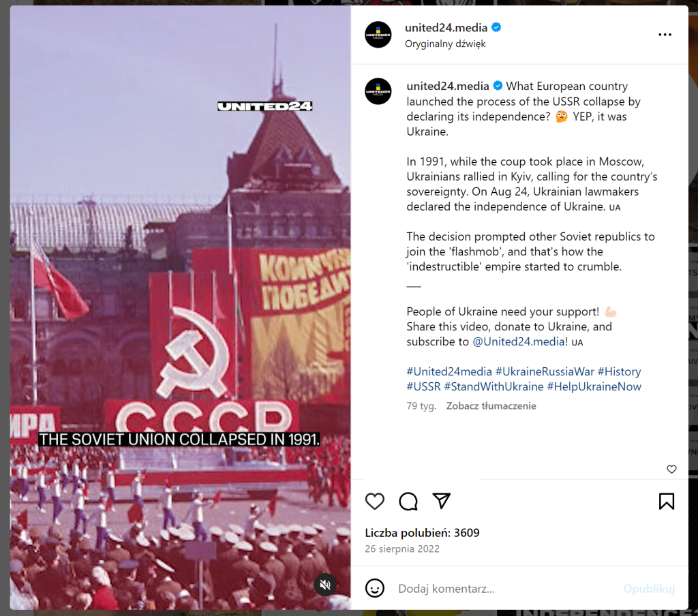Click the Dodaj komentarz comment field

(x=507, y=589)
